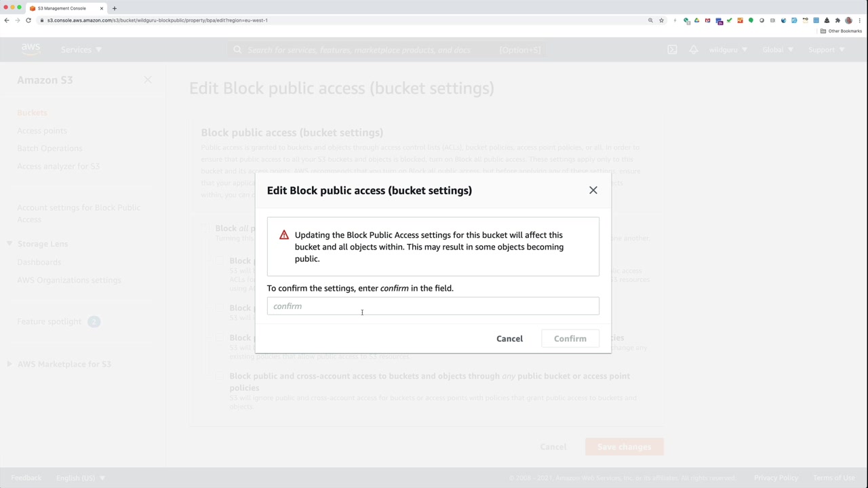The width and height of the screenshot is (868, 488).
Task: Toggle the Block all public access checkbox
Action: [205, 228]
